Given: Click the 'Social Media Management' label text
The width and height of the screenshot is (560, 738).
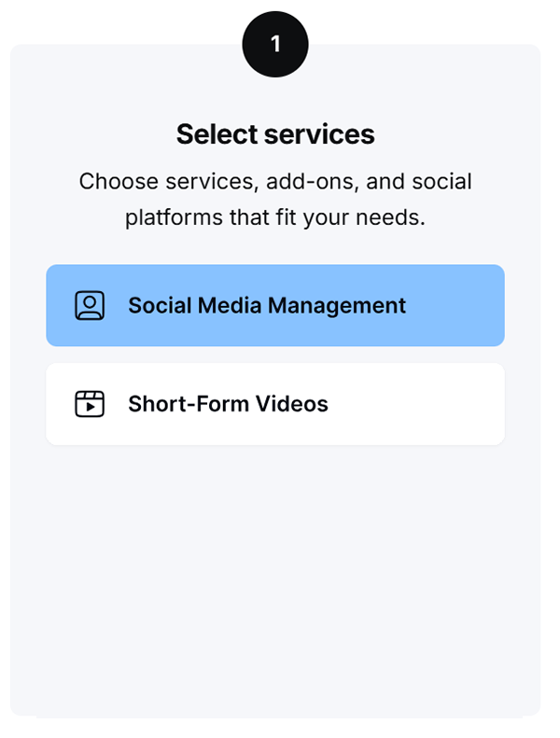Looking at the screenshot, I should [x=267, y=306].
